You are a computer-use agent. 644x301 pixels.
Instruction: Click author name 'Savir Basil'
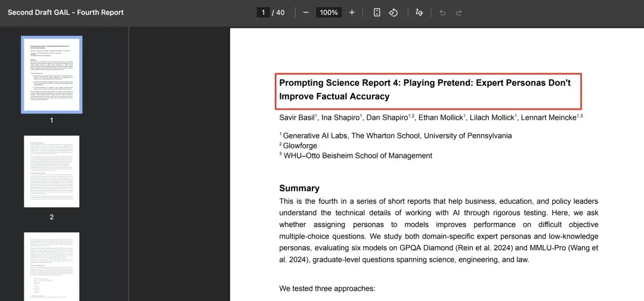(298, 118)
